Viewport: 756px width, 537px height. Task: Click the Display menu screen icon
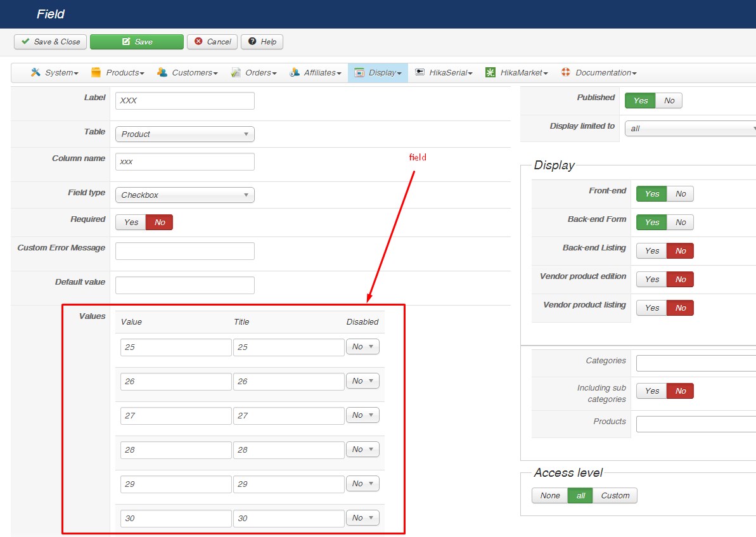click(x=359, y=72)
